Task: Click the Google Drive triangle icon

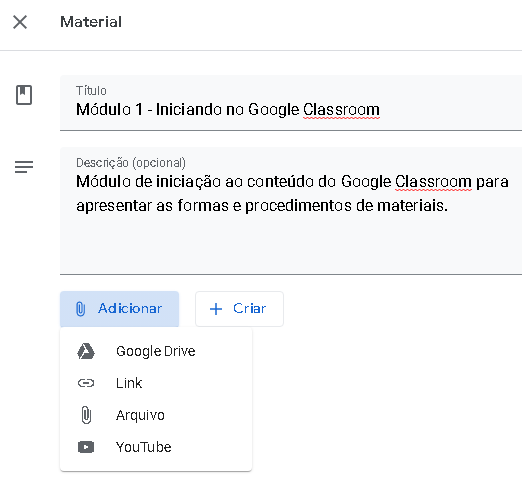Action: click(86, 351)
